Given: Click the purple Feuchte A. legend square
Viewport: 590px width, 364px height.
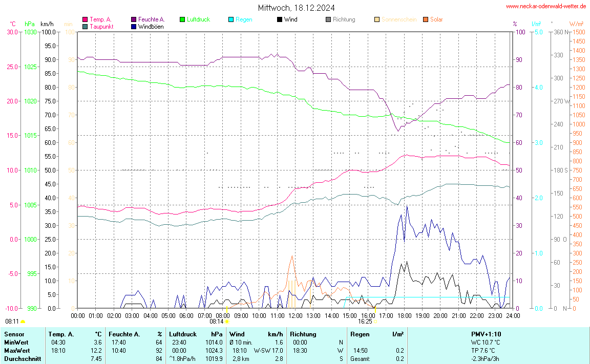Looking at the screenshot, I should [x=134, y=20].
